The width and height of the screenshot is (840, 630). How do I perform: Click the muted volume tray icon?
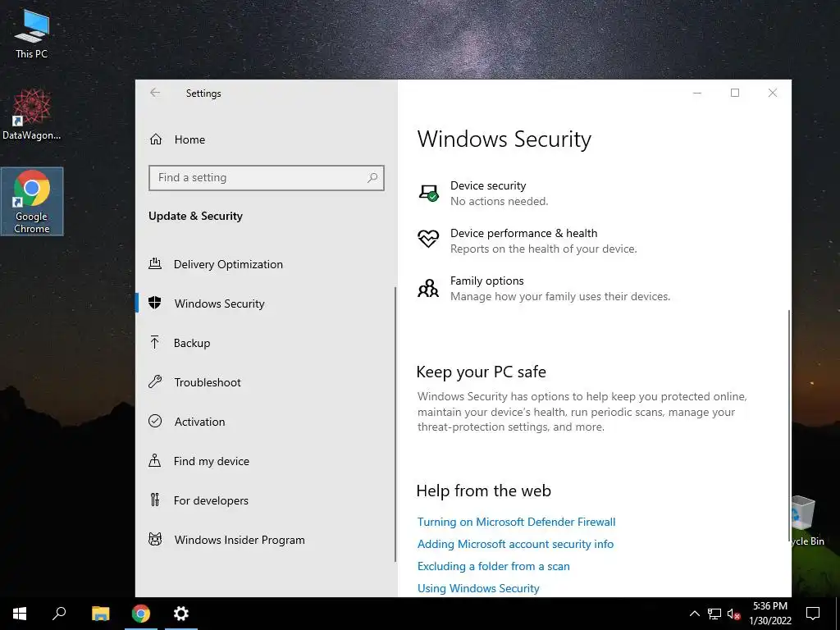(733, 614)
